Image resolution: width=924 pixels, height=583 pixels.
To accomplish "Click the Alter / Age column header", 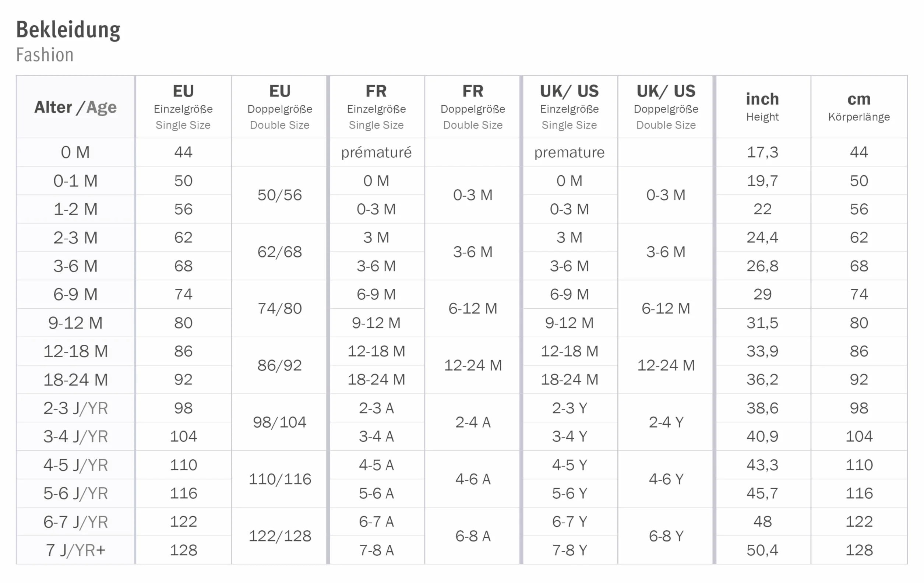I will (x=75, y=107).
